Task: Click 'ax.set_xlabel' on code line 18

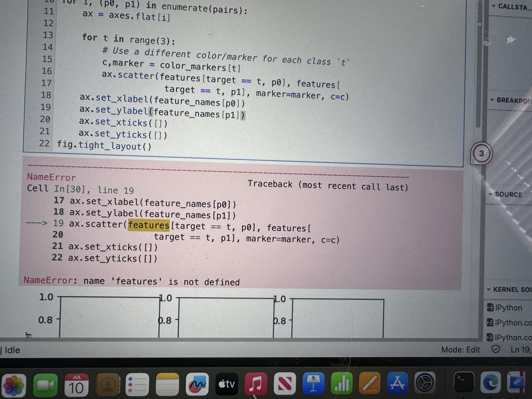Action: click(x=114, y=98)
